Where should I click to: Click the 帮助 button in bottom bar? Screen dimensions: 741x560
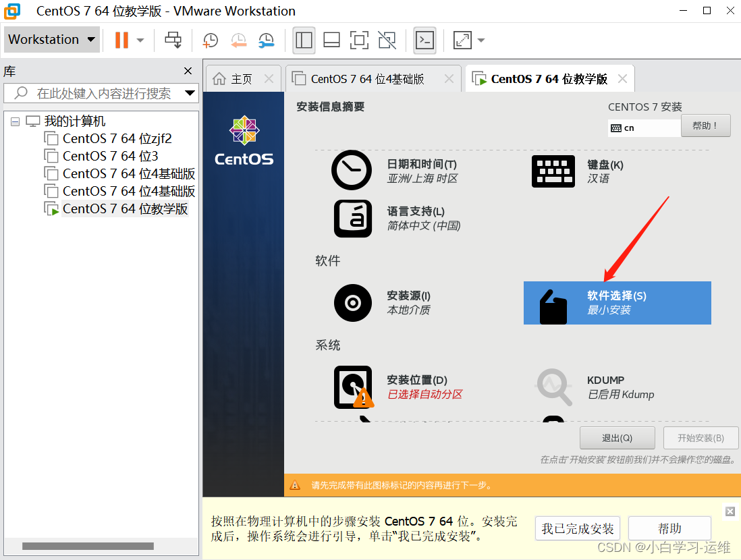[669, 528]
